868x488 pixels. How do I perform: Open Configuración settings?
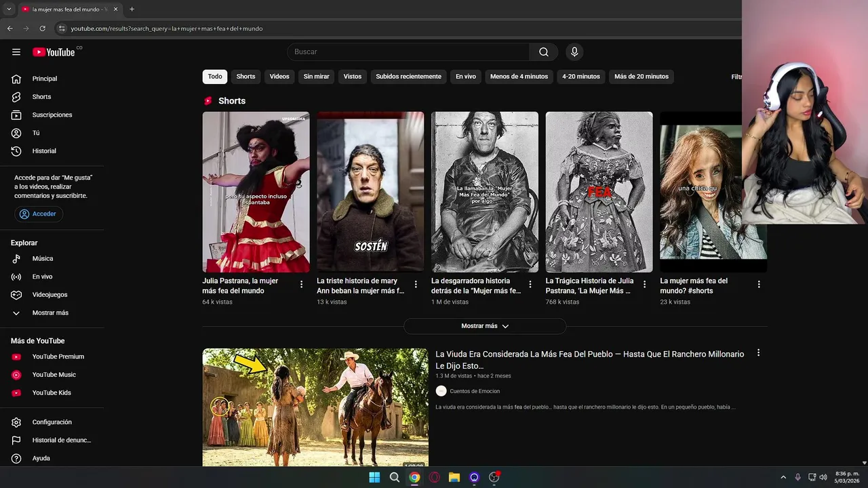coord(52,422)
